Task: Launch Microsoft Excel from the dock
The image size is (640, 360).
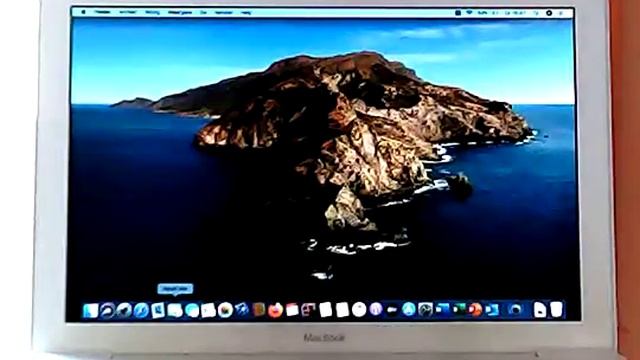Action: click(x=459, y=309)
